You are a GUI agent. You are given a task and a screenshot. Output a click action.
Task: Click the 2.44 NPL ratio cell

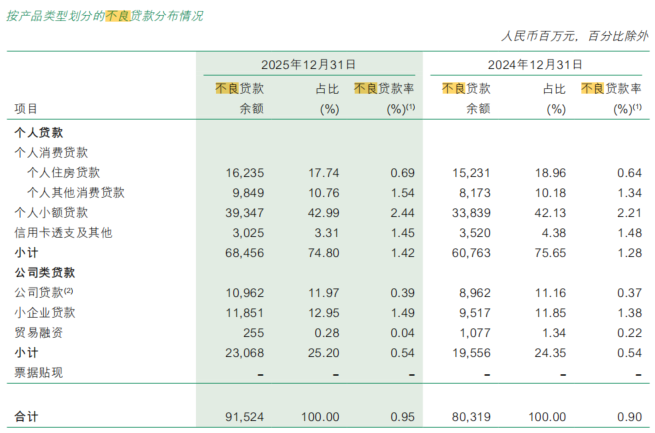point(402,213)
